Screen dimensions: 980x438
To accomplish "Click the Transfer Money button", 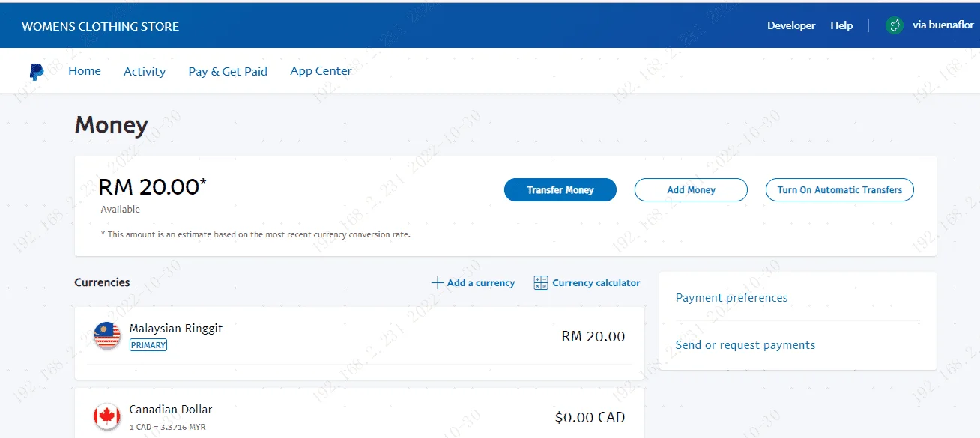I will 560,190.
